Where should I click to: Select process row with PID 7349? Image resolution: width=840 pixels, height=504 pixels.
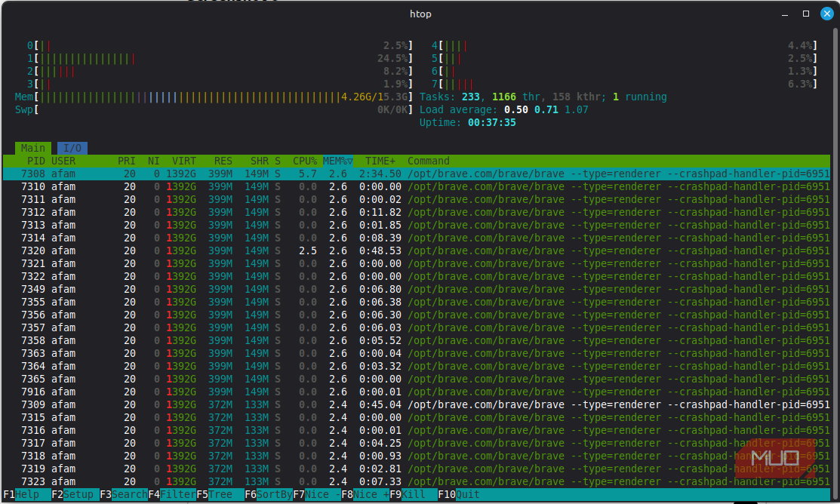coord(417,289)
